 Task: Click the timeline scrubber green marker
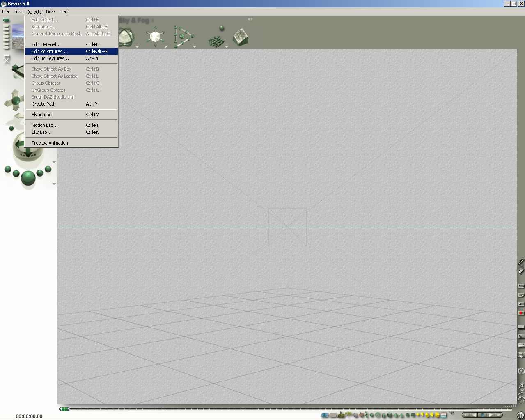64,409
